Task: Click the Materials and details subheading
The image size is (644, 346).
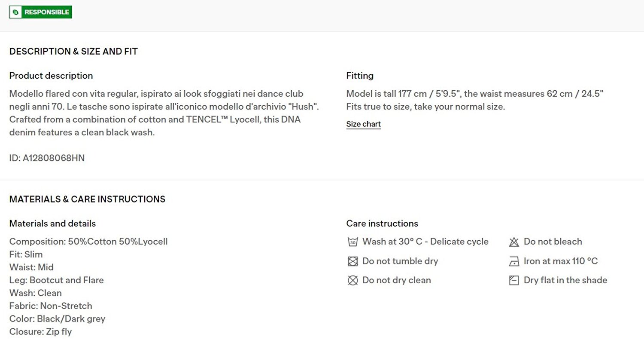Action: [52, 224]
